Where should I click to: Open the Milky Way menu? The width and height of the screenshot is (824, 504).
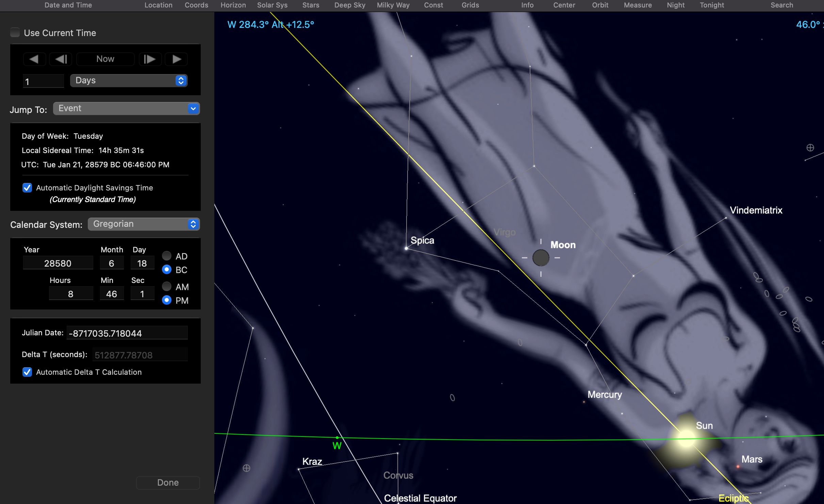(393, 5)
